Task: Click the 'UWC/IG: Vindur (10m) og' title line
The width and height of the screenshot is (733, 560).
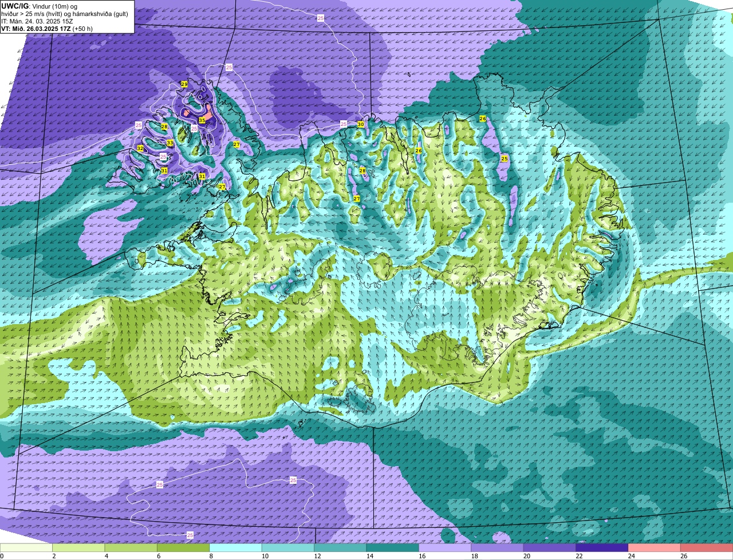Action: click(40, 6)
